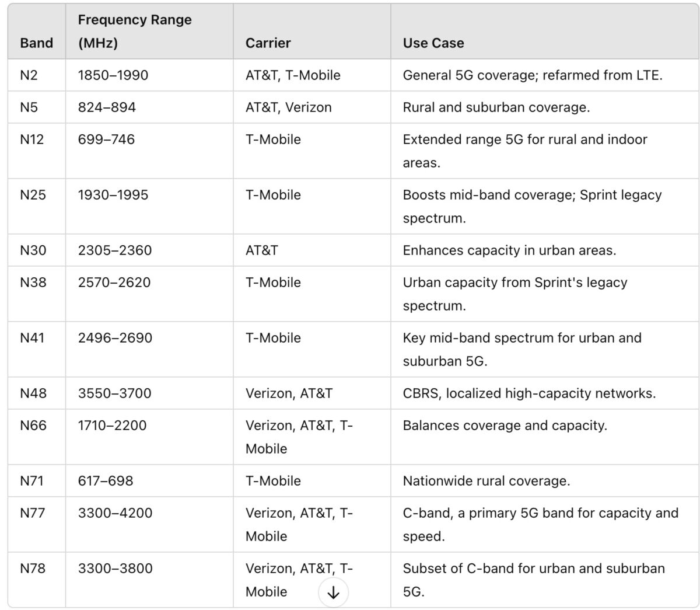Select the N38 band cell
This screenshot has width=700, height=610.
[32, 283]
